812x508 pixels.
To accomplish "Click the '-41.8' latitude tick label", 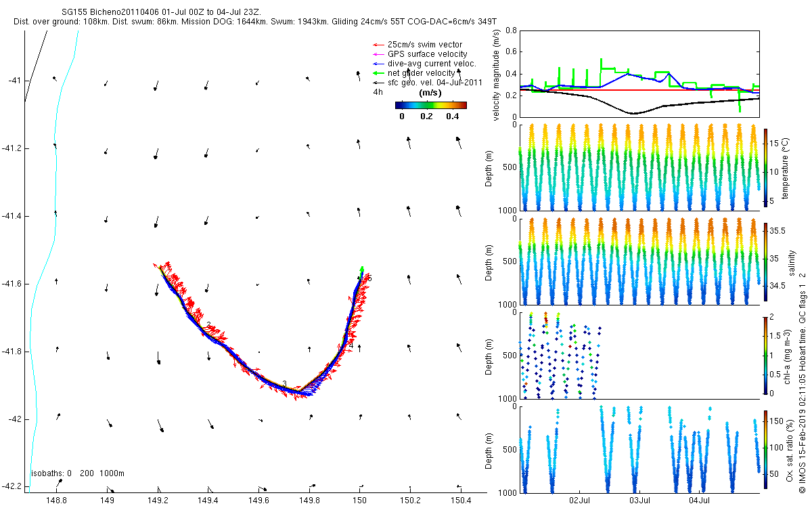I will coord(12,352).
